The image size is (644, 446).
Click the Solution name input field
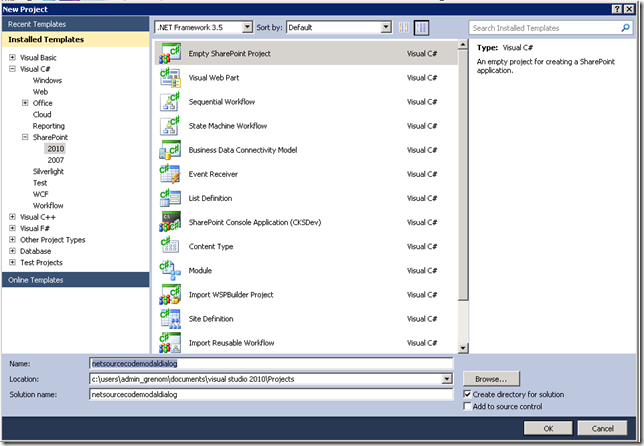271,394
